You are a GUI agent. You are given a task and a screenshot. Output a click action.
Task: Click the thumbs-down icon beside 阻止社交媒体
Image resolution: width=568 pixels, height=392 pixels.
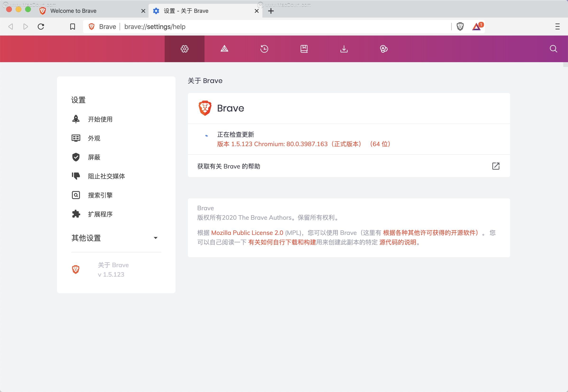coord(76,176)
